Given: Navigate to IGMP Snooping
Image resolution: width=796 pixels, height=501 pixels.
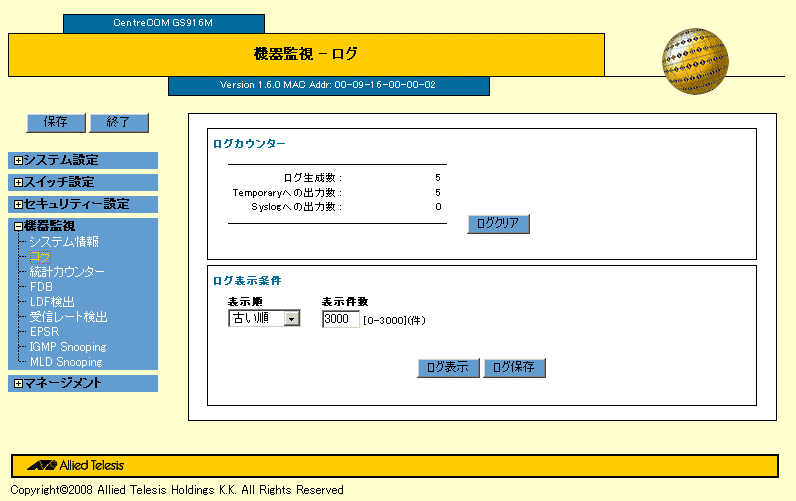Looking at the screenshot, I should pyautogui.click(x=68, y=347).
